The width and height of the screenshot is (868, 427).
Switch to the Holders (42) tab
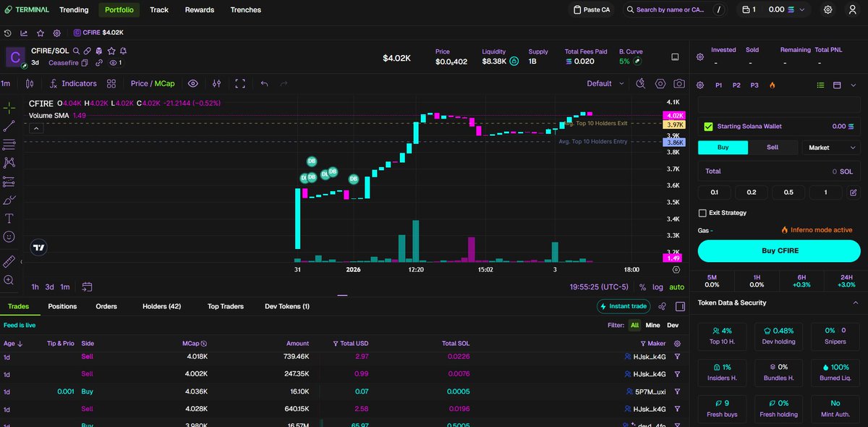(x=161, y=306)
